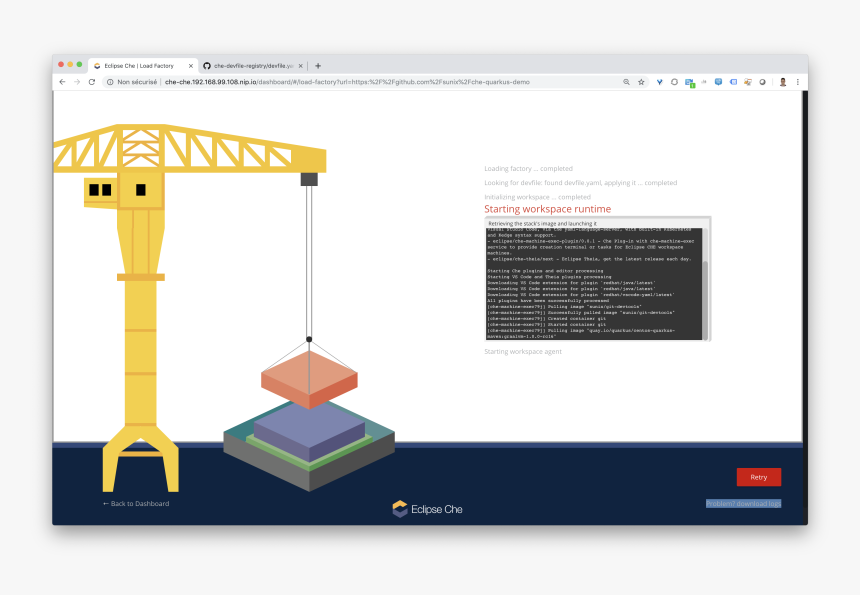Open the site info icon by Non sécurisé
This screenshot has height=595, width=860.
pyautogui.click(x=110, y=82)
